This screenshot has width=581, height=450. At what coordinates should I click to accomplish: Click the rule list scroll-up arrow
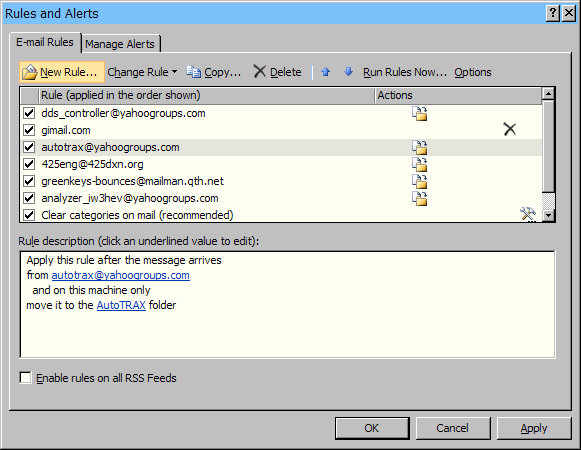click(x=548, y=93)
